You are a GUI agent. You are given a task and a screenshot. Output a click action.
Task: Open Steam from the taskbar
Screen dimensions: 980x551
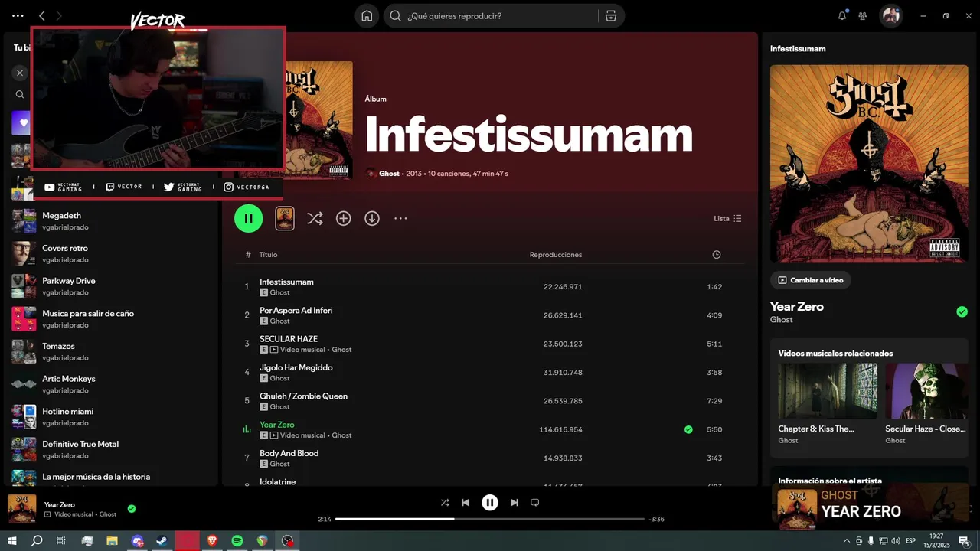(x=162, y=540)
